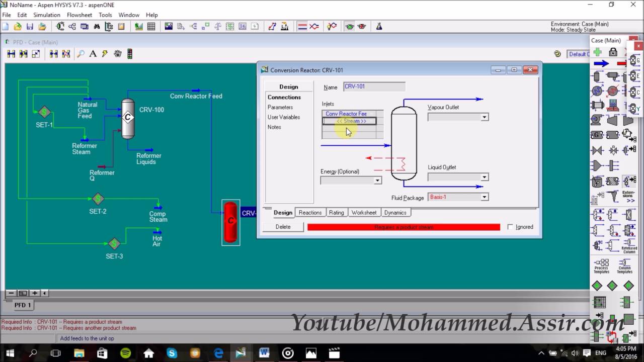The width and height of the screenshot is (644, 362).
Task: Open the Default colour scheme dropdown on PFD
Action: [579, 54]
